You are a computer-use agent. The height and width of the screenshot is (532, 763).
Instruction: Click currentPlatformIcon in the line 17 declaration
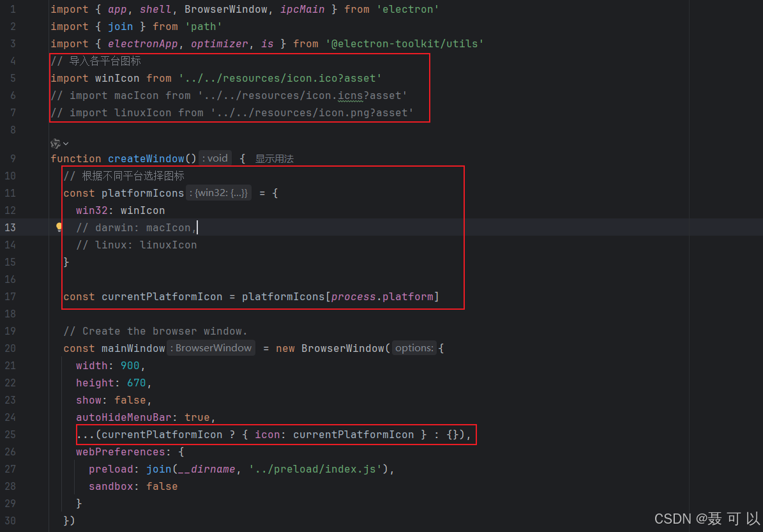point(162,296)
